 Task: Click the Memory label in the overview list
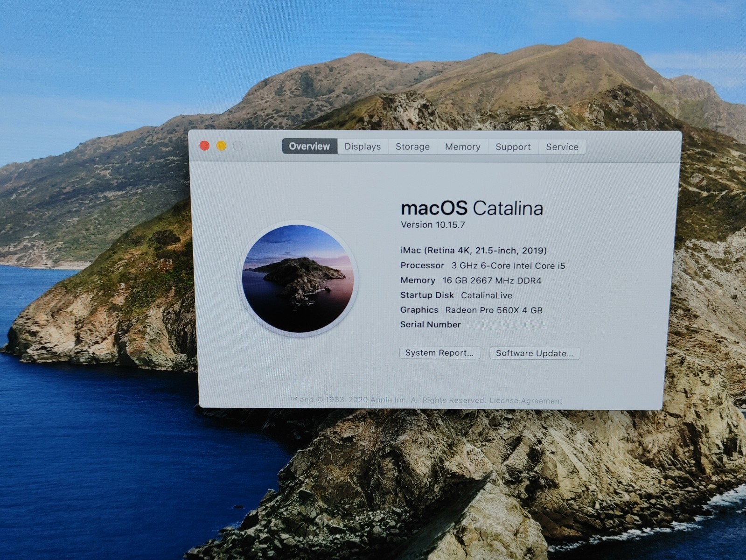click(418, 280)
